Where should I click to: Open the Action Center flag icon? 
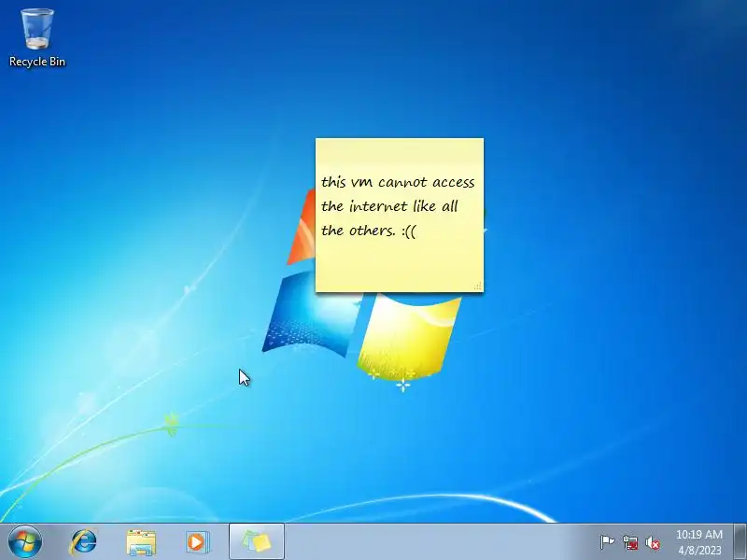[x=607, y=542]
